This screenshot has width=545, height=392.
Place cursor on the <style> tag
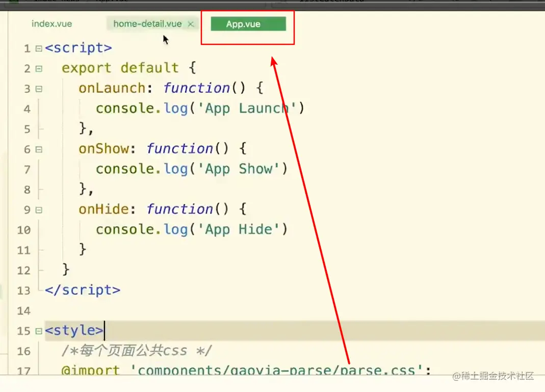click(74, 330)
